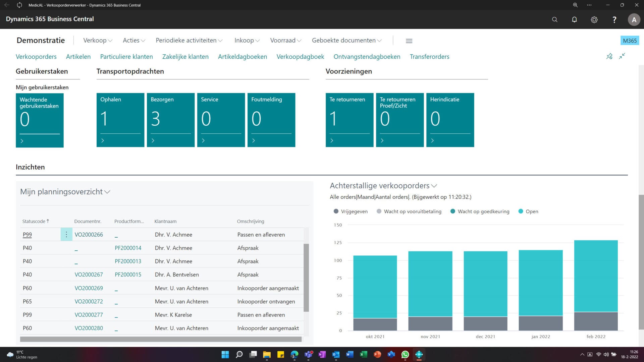Open WhatsApp from taskbar

coord(405,354)
